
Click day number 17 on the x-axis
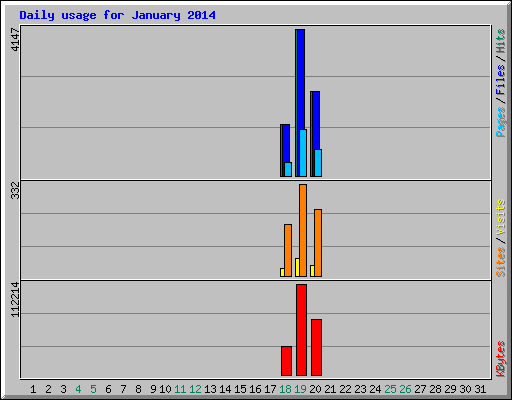pyautogui.click(x=270, y=389)
